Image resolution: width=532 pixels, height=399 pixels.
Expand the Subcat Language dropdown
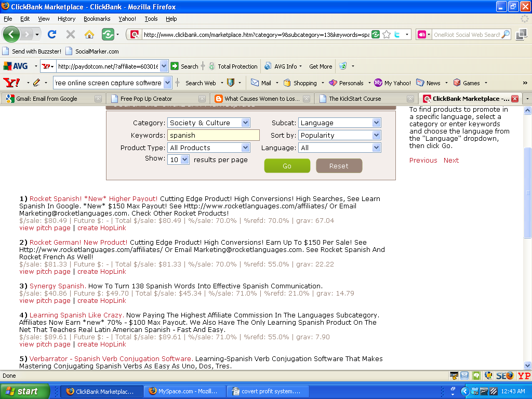339,123
